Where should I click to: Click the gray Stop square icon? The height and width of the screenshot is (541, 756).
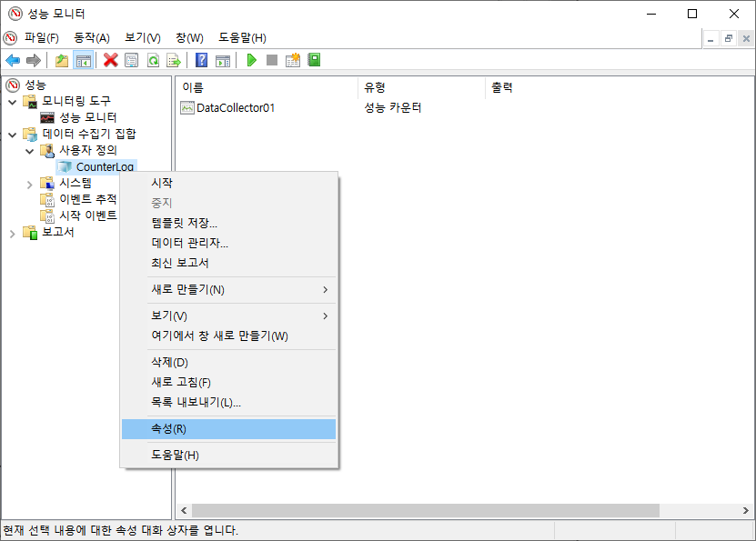tap(272, 60)
